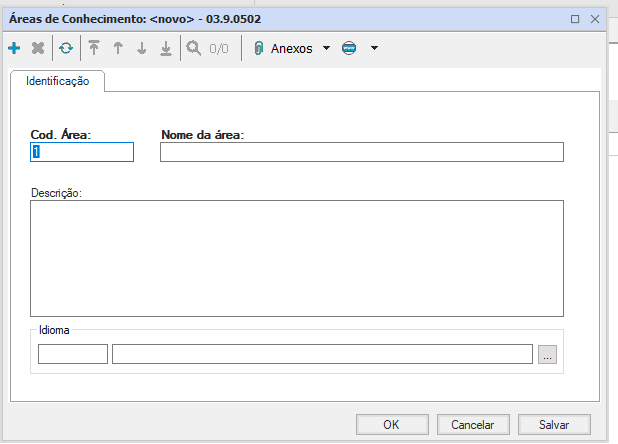Go to next record down arrow
The image size is (618, 444).
click(x=142, y=48)
